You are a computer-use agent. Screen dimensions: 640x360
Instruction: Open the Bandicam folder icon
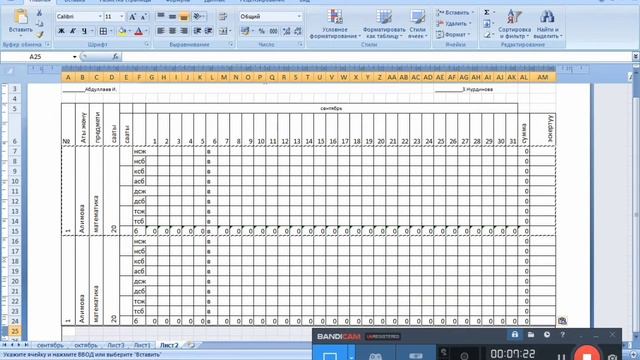tap(531, 335)
